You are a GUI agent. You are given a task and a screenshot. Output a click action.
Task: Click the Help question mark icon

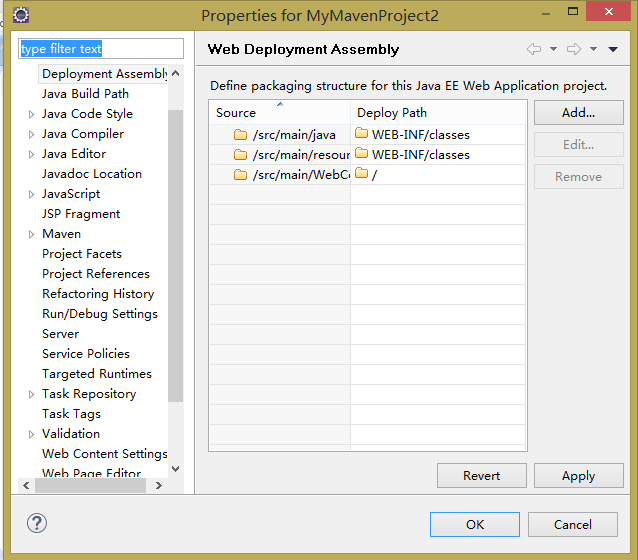pos(37,523)
